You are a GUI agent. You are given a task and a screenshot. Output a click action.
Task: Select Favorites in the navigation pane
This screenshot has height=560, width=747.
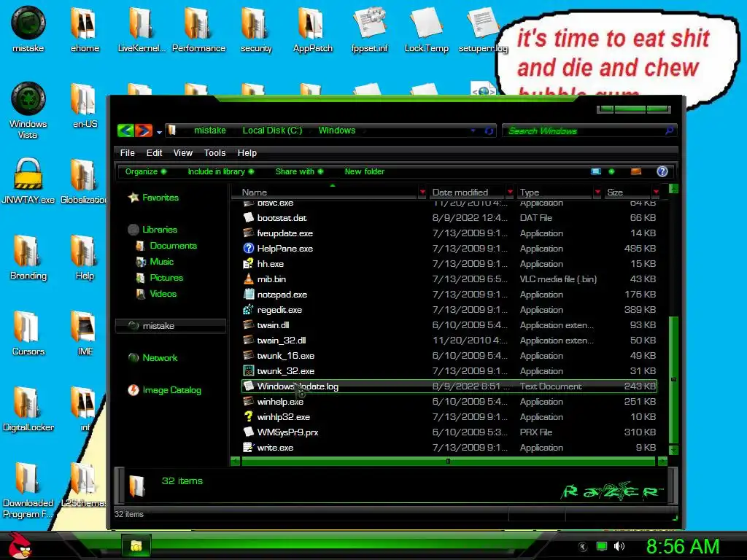click(x=153, y=197)
